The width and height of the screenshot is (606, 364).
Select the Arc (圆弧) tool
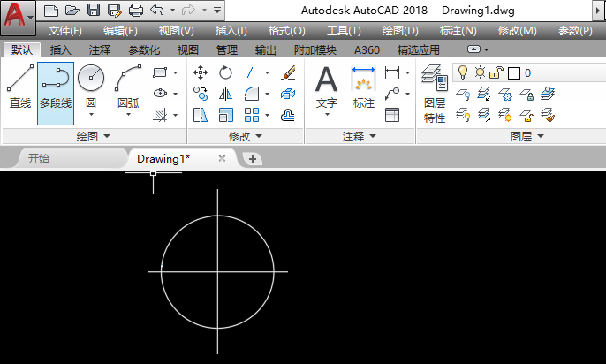128,87
